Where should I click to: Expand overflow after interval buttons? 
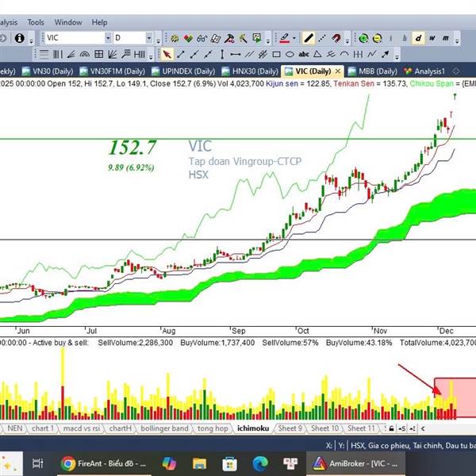tap(457, 40)
